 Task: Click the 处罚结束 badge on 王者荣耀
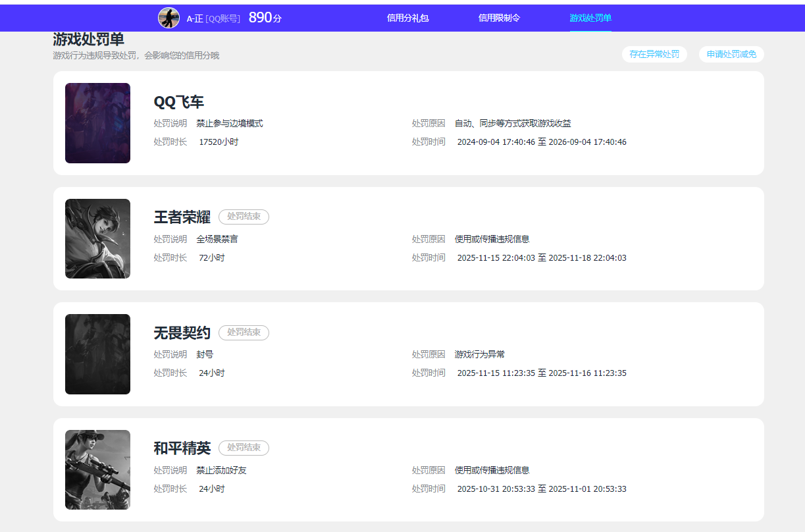coord(244,217)
